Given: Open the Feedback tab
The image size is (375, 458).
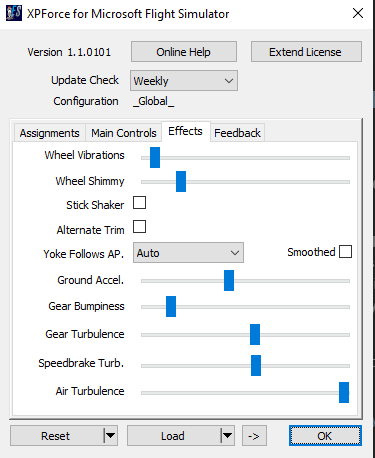Looking at the screenshot, I should tap(237, 133).
